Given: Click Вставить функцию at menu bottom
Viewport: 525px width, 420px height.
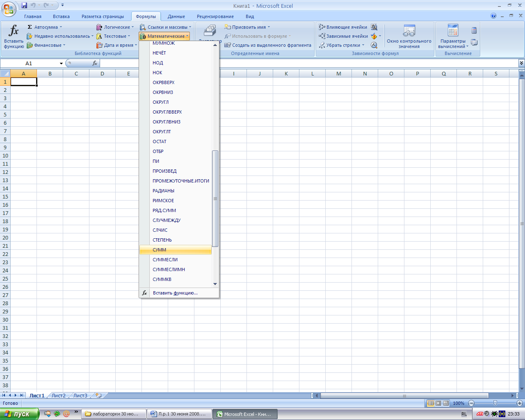Looking at the screenshot, I should 179,293.
